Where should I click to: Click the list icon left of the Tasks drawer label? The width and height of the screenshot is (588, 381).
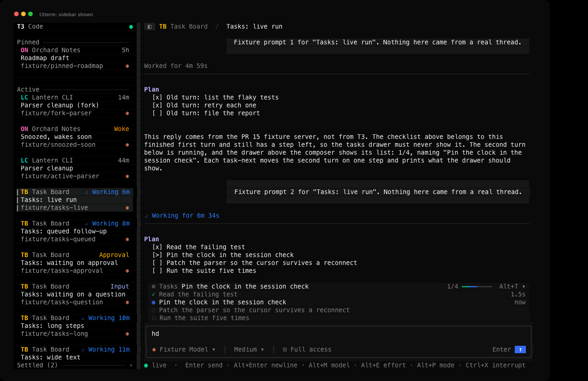point(154,286)
